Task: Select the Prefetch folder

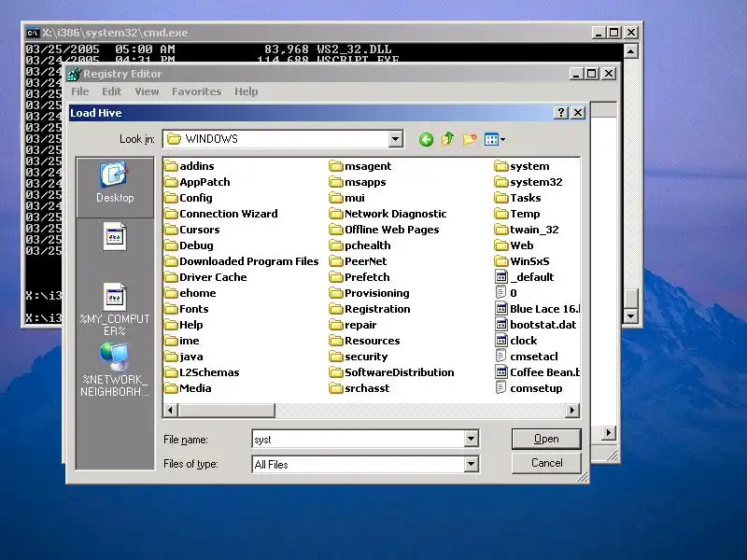Action: [359, 277]
